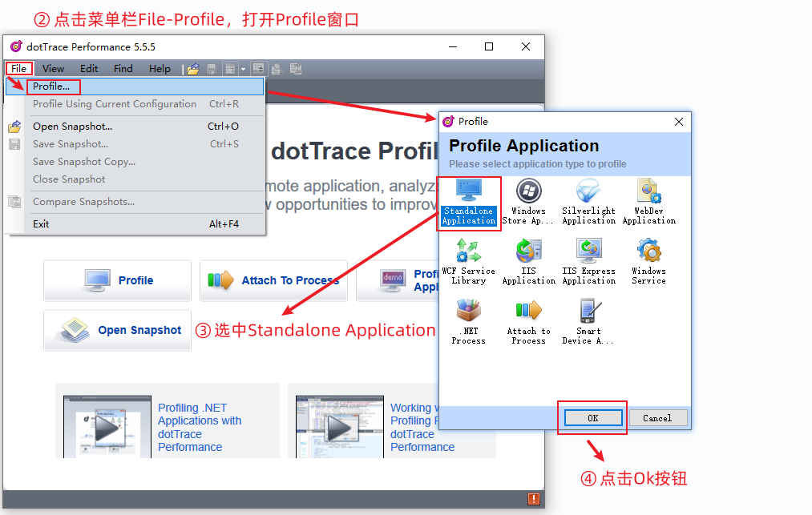The height and width of the screenshot is (515, 812).
Task: Click Cancel in Profile dialog
Action: (x=657, y=418)
